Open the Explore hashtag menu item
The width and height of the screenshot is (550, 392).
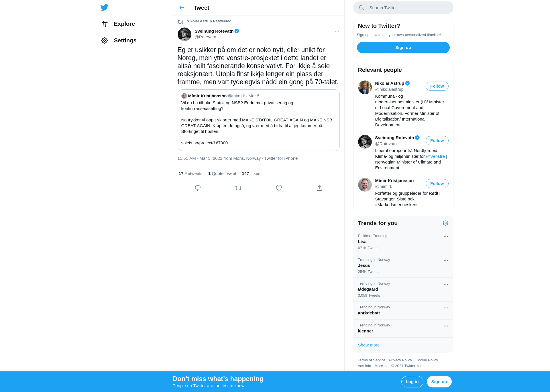tap(118, 24)
